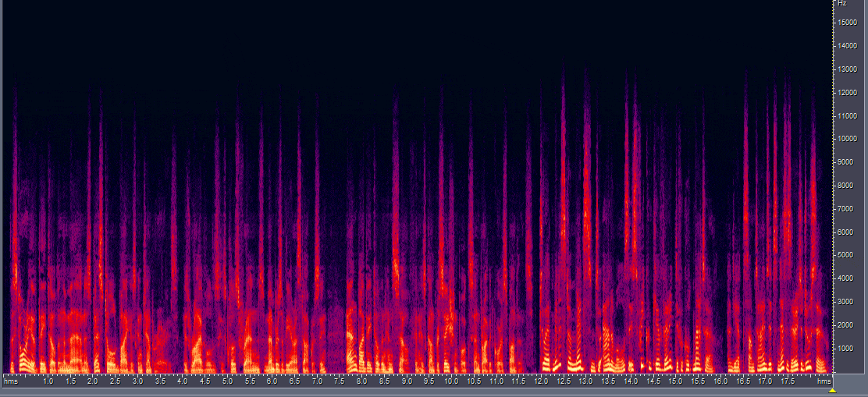Click 13000 on the frequency ruler
The height and width of the screenshot is (397, 868).
(x=848, y=69)
